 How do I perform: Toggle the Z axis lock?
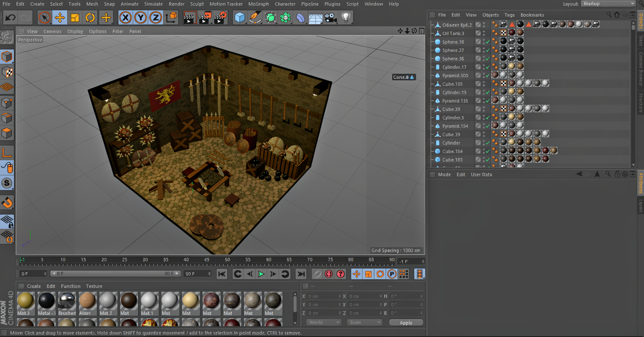155,18
